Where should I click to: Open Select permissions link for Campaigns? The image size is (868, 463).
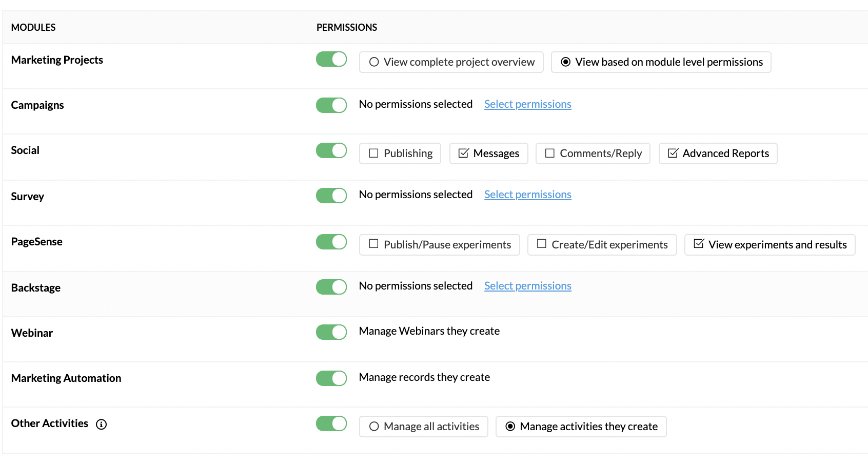coord(528,104)
